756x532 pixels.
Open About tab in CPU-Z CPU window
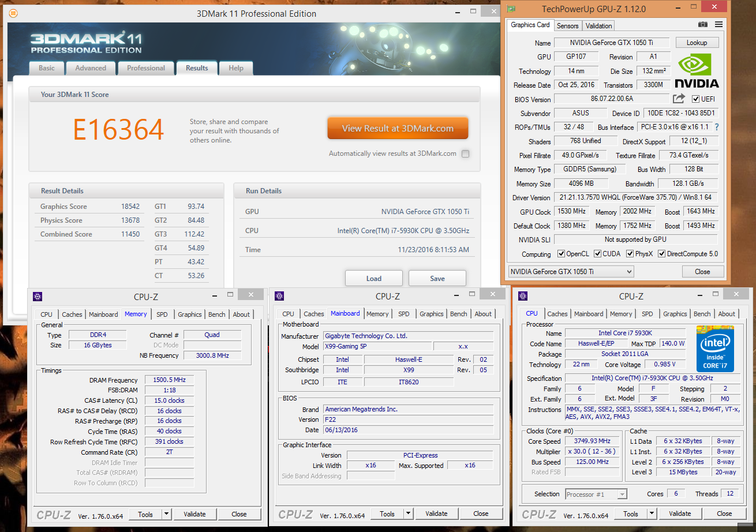point(727,314)
